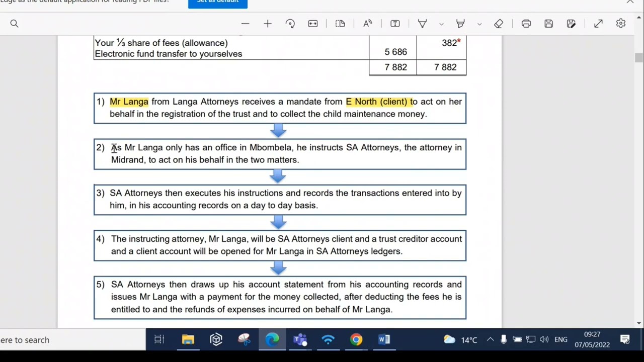Open the Wi-Fi app on the taskbar

pos(328,340)
